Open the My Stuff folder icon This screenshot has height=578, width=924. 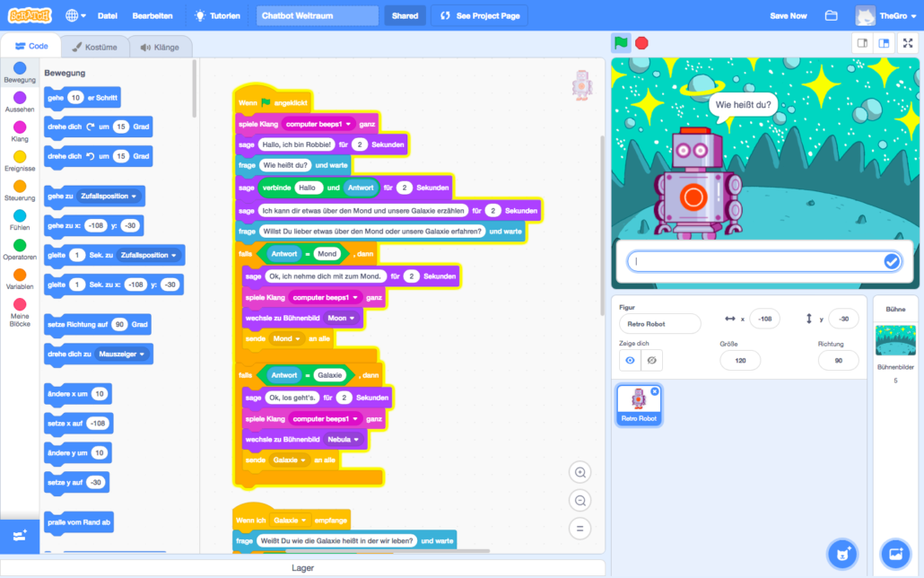coord(831,16)
